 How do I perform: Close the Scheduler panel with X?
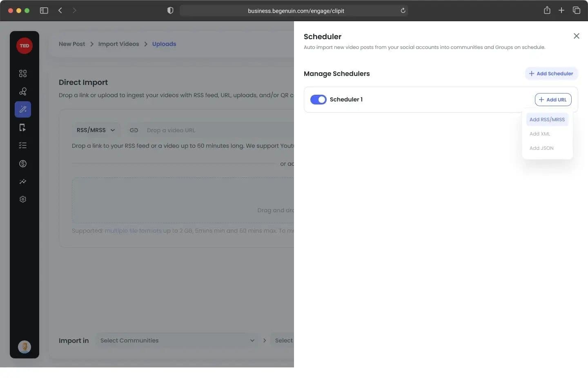[x=577, y=36]
